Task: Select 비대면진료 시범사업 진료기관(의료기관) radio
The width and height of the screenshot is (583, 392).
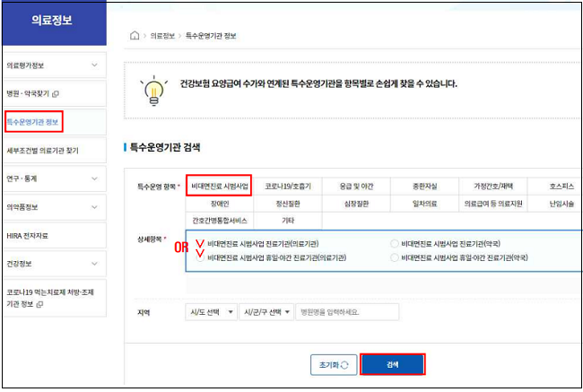Action: (200, 244)
